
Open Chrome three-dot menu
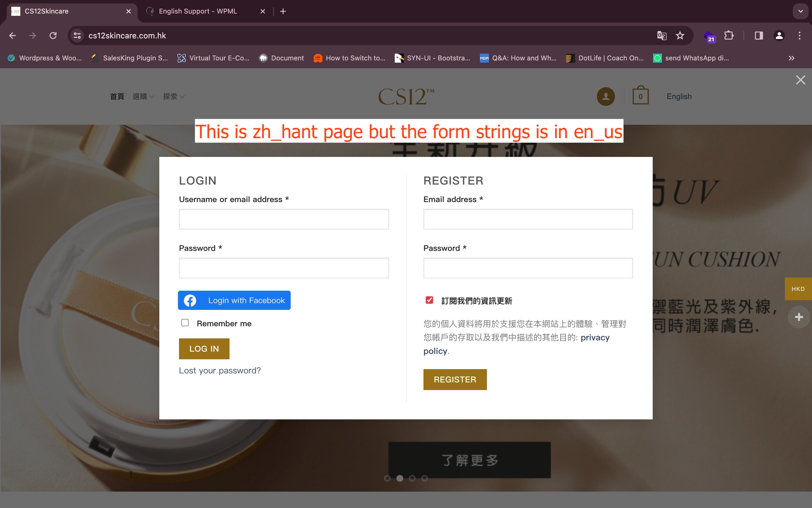[800, 36]
